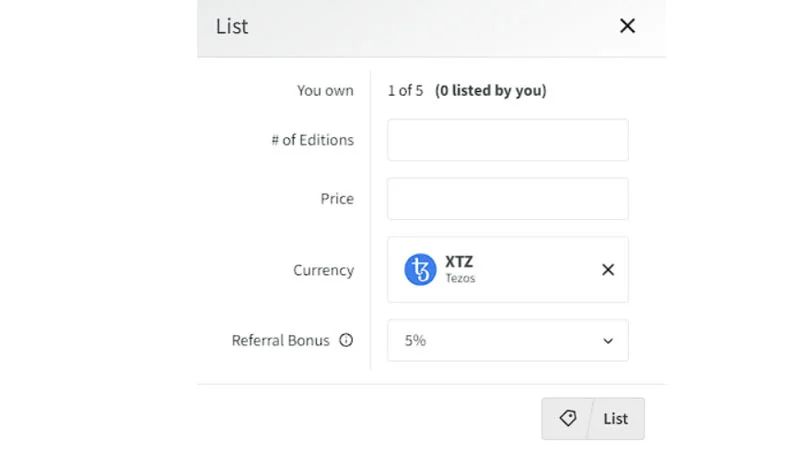The height and width of the screenshot is (450, 800).
Task: Click the "Referral Bonus" label text
Action: [280, 340]
